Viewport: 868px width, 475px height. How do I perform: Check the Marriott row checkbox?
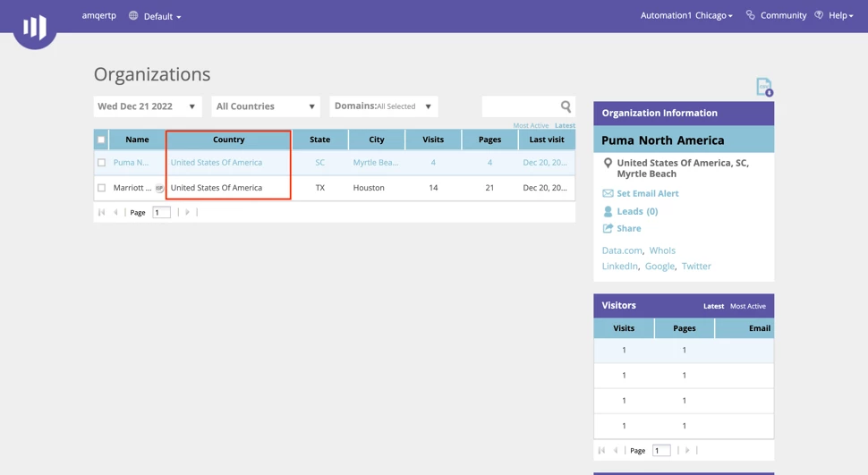coord(101,188)
